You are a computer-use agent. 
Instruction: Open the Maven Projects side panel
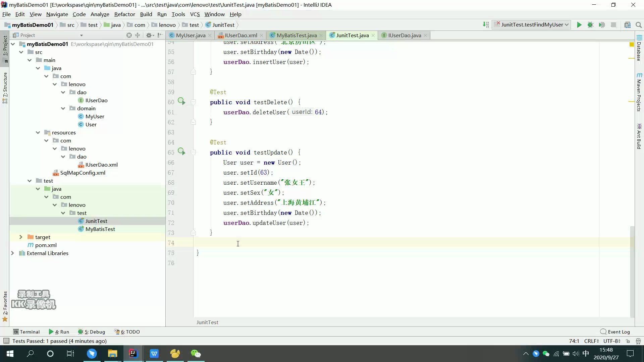click(639, 92)
